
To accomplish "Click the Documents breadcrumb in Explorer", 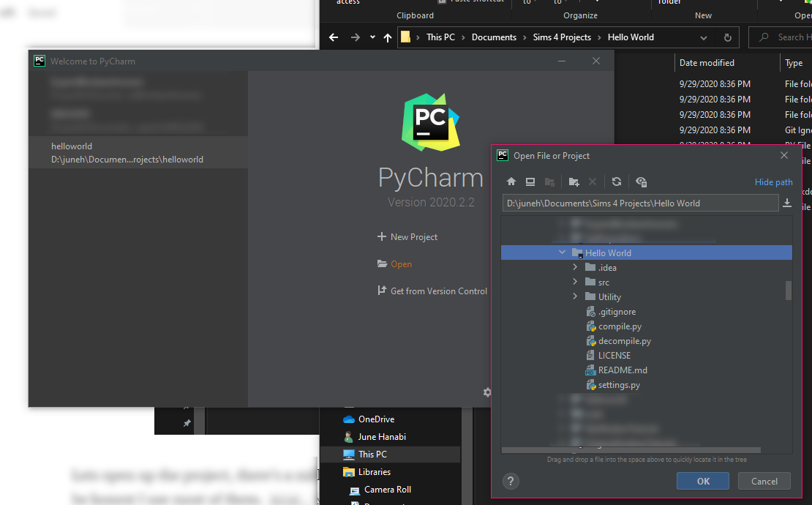I will 494,37.
